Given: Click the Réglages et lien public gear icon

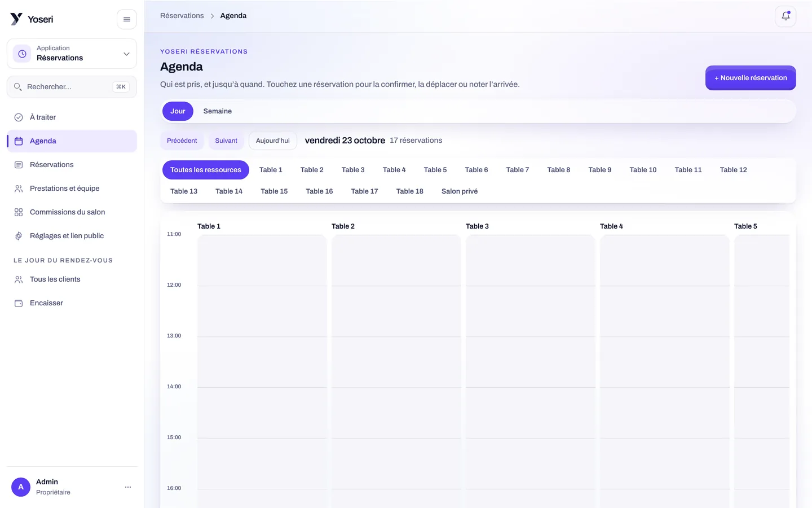Looking at the screenshot, I should [19, 236].
